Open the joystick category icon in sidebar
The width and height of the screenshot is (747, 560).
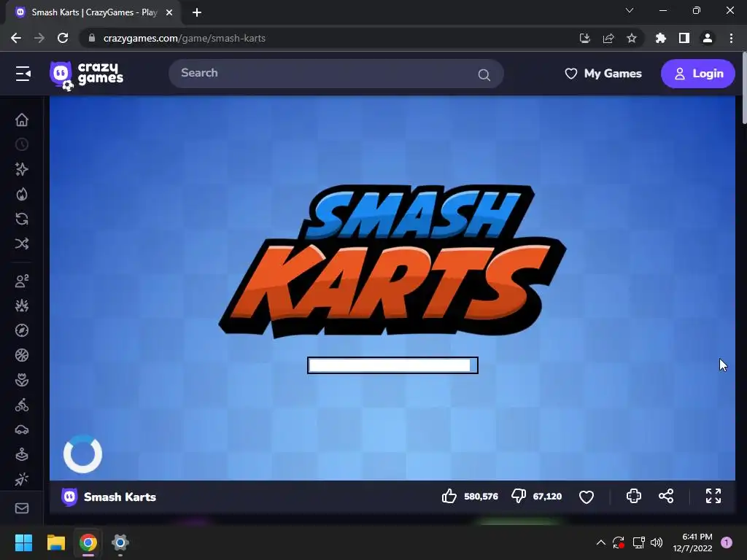click(22, 454)
